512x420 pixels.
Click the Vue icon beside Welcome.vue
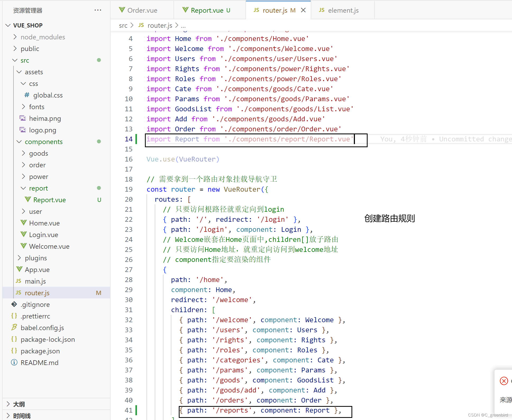point(24,246)
